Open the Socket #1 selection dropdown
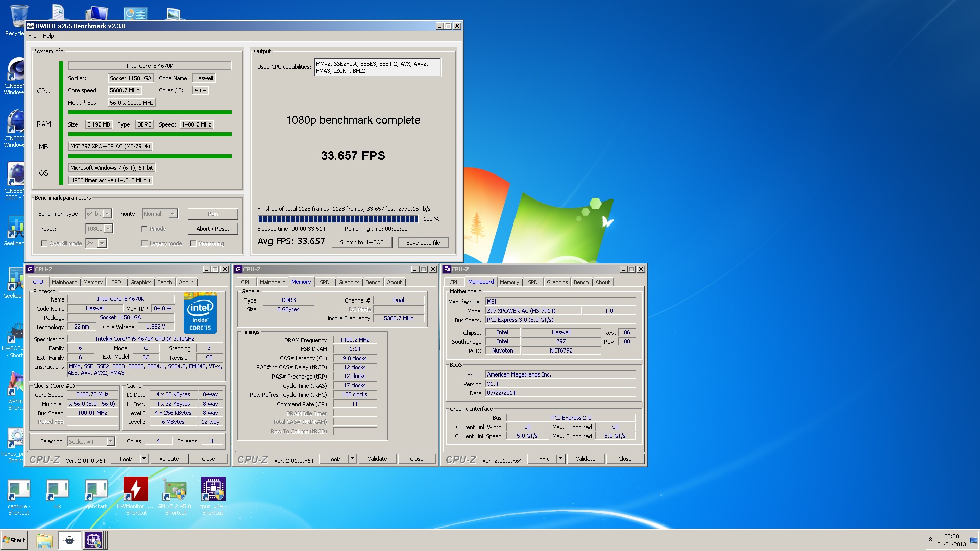 coord(91,441)
